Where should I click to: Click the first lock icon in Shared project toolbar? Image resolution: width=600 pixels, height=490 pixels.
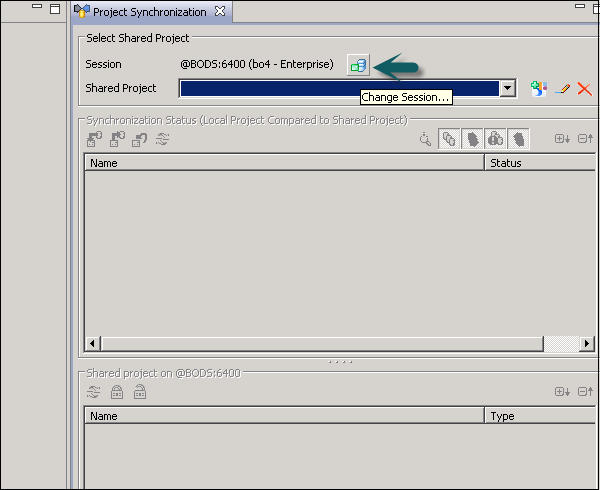point(117,393)
